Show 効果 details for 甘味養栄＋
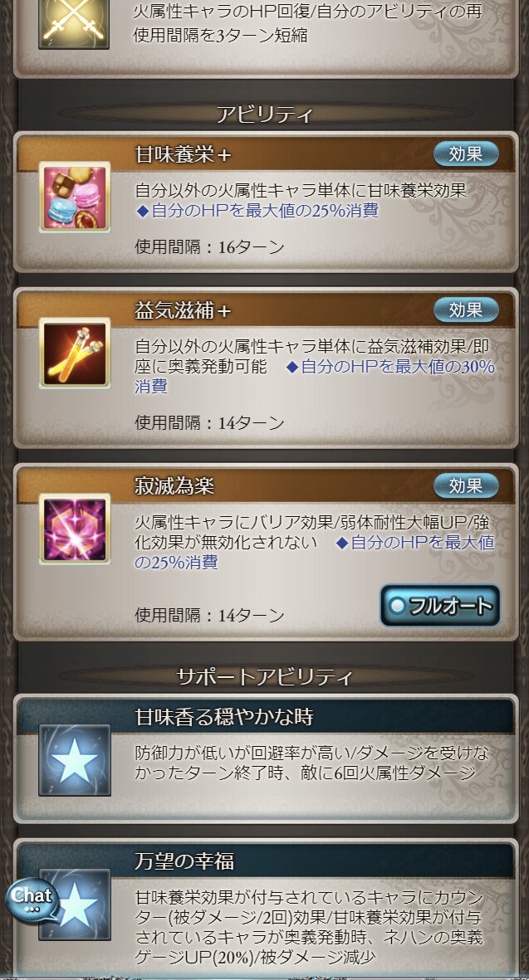Screen dimensions: 529x980 click(466, 154)
